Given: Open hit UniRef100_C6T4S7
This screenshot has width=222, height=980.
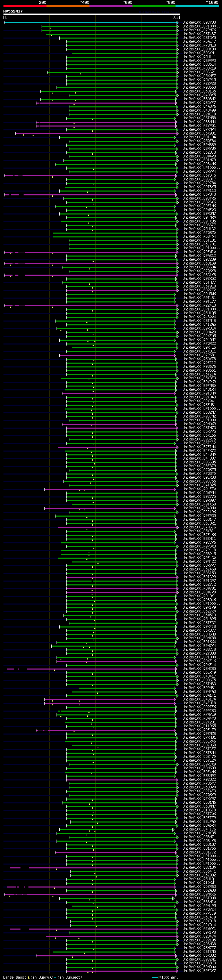Looking at the screenshot, I should pyautogui.click(x=199, y=34).
